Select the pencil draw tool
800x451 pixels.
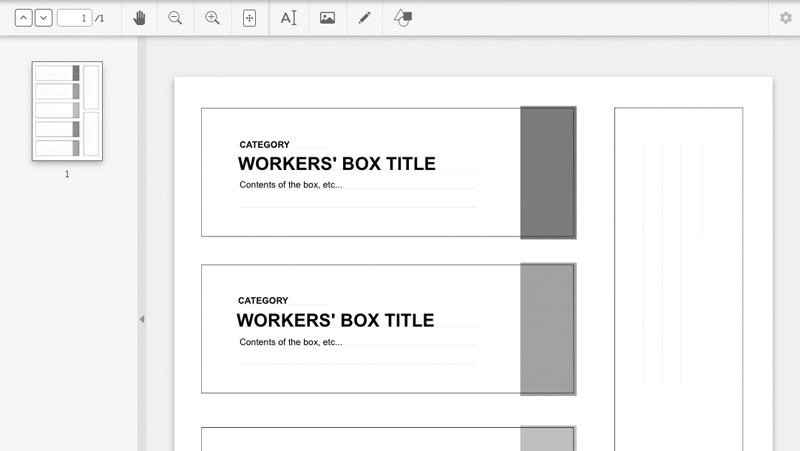(365, 18)
